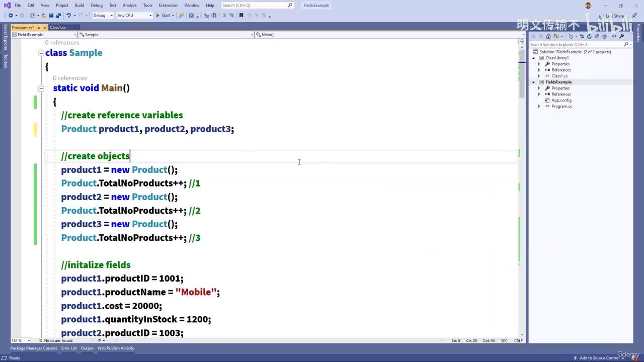Image resolution: width=644 pixels, height=362 pixels.
Task: Click the No issues found status indicator
Action: (56, 341)
